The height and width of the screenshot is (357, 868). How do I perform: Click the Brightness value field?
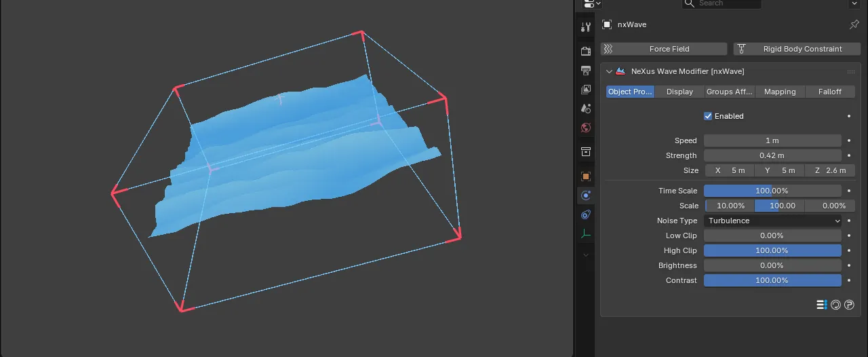pyautogui.click(x=772, y=265)
